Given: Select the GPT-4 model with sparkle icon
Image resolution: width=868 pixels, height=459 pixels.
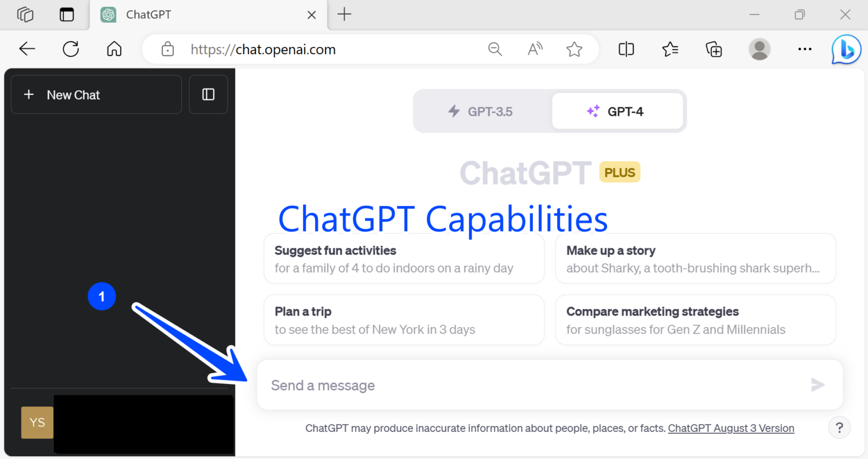Looking at the screenshot, I should (x=618, y=111).
